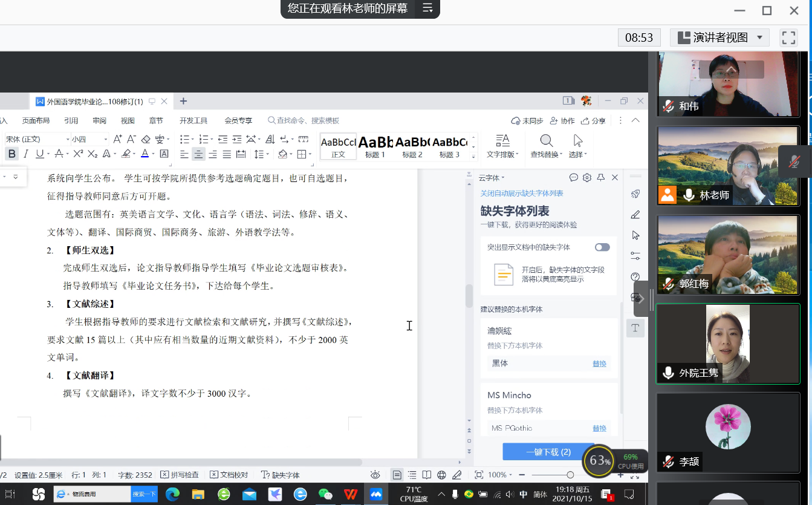Click search command input field

tap(304, 120)
